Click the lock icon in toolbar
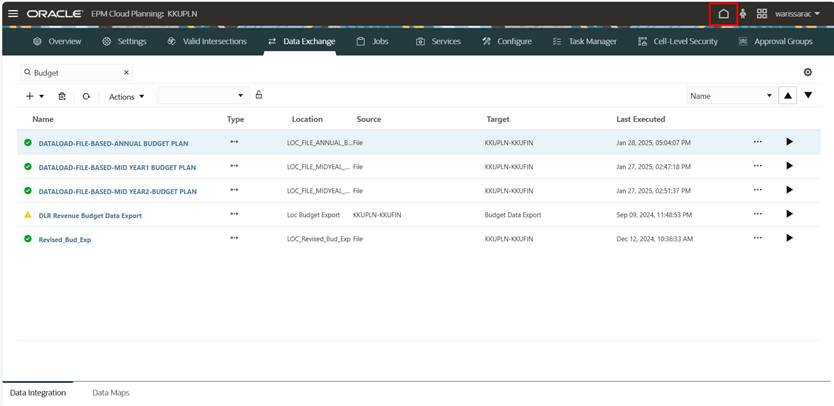Viewport: 834px width, 406px height. tap(259, 95)
